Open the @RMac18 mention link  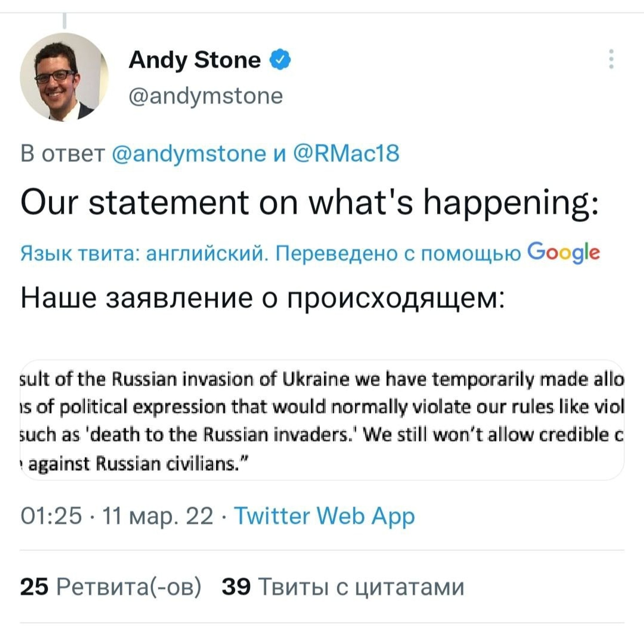(x=346, y=153)
